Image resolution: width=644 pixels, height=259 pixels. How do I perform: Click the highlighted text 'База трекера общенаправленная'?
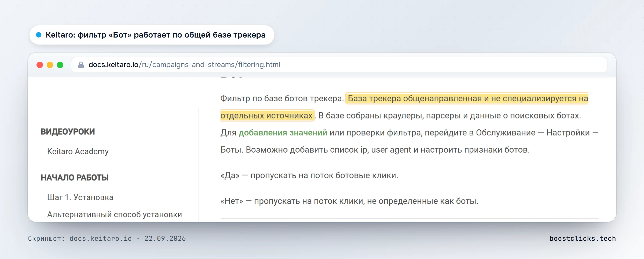415,98
